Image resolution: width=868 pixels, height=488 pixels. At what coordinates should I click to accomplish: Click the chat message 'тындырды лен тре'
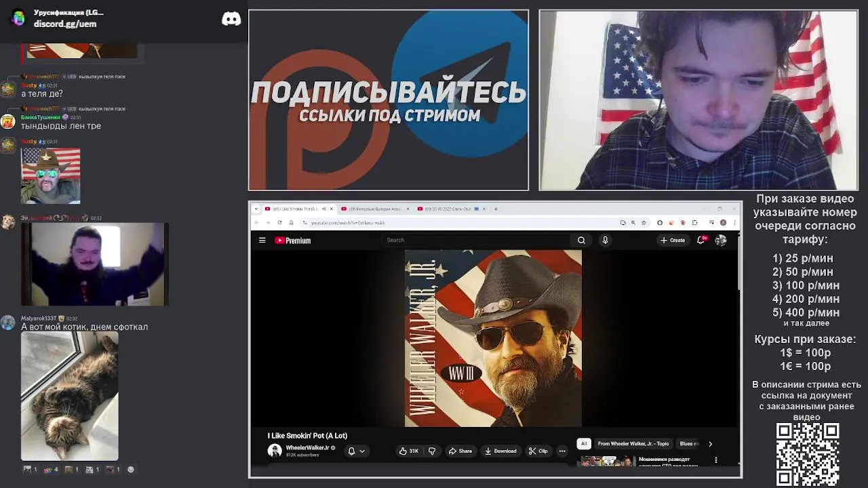point(61,125)
